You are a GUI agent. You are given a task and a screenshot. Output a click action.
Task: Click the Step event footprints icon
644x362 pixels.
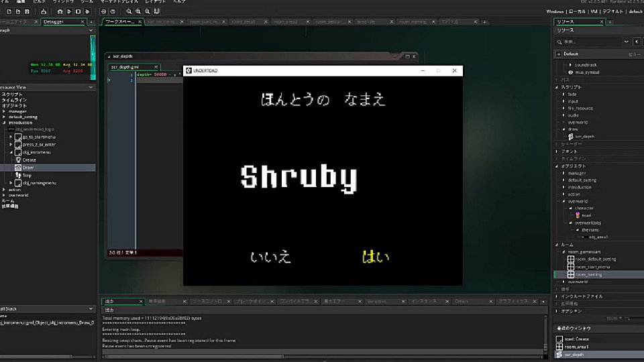click(18, 175)
